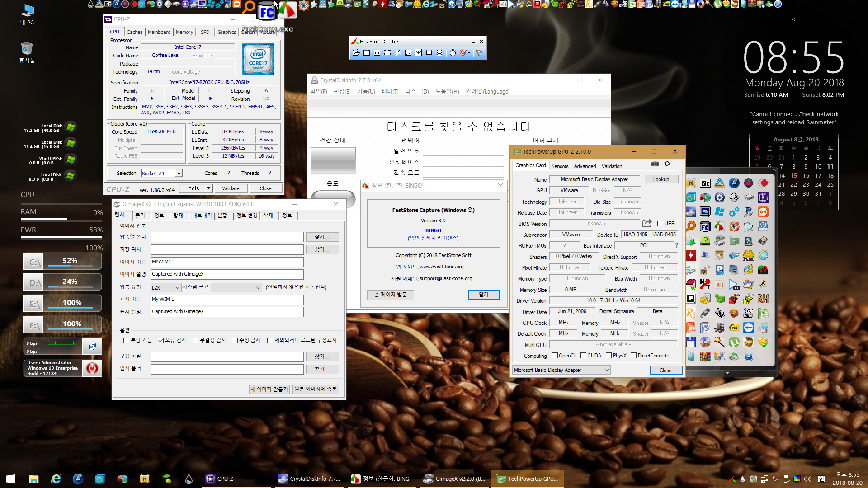Click FastStone delay timer stopwatch icon

click(x=453, y=53)
